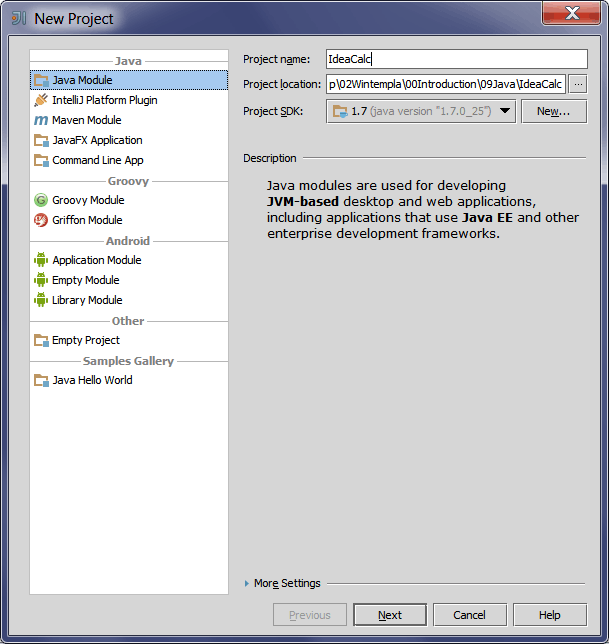Click the disabled Previous button
This screenshot has height=644, width=609.
click(x=310, y=615)
